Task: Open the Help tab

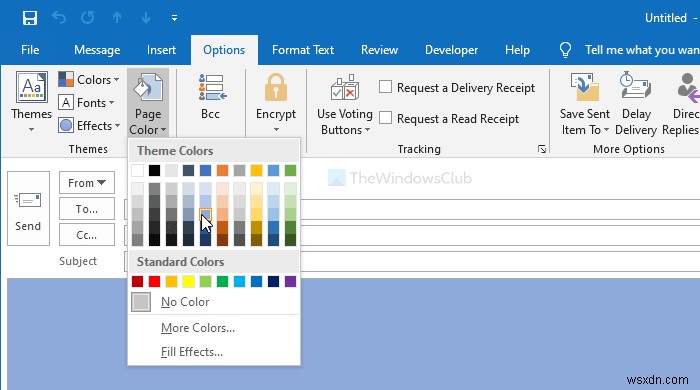Action: 517,50
